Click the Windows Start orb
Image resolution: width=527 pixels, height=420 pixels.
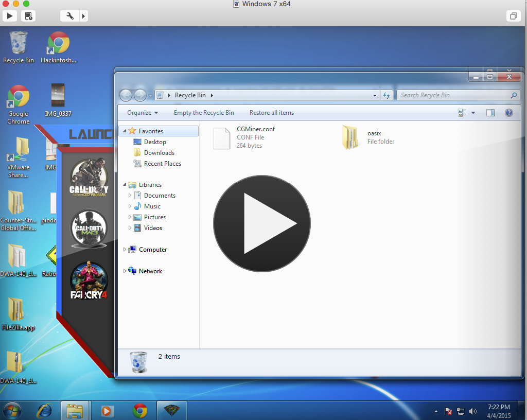click(12, 410)
